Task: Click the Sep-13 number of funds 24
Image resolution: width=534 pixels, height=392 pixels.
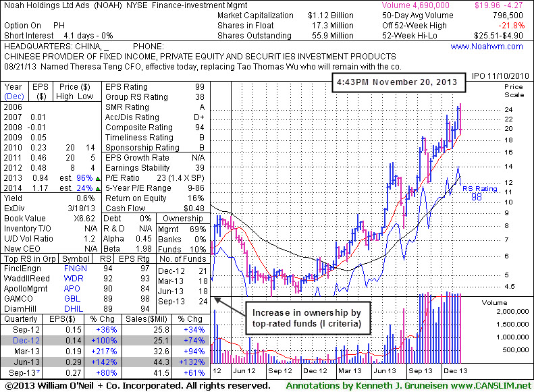Action: pos(203,302)
